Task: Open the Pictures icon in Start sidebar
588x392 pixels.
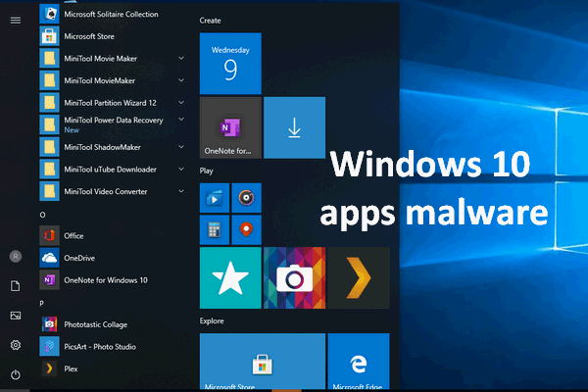Action: click(x=16, y=316)
